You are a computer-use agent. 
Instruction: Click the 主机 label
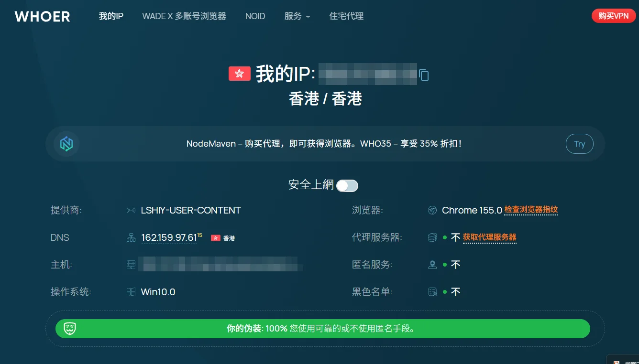[x=61, y=265]
